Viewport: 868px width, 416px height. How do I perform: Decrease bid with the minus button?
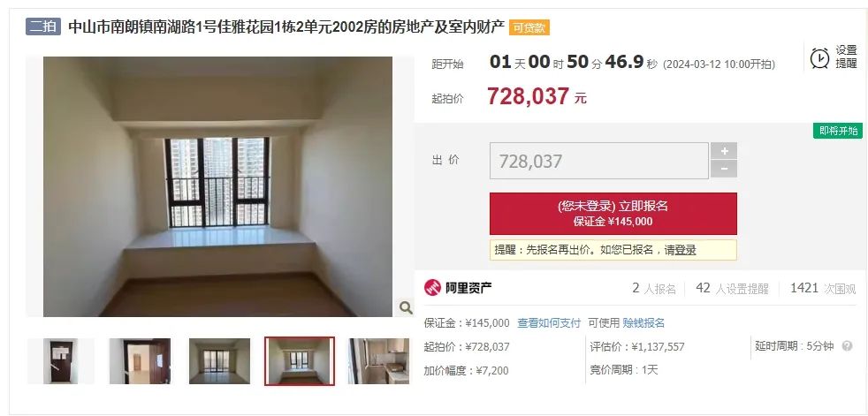click(724, 170)
